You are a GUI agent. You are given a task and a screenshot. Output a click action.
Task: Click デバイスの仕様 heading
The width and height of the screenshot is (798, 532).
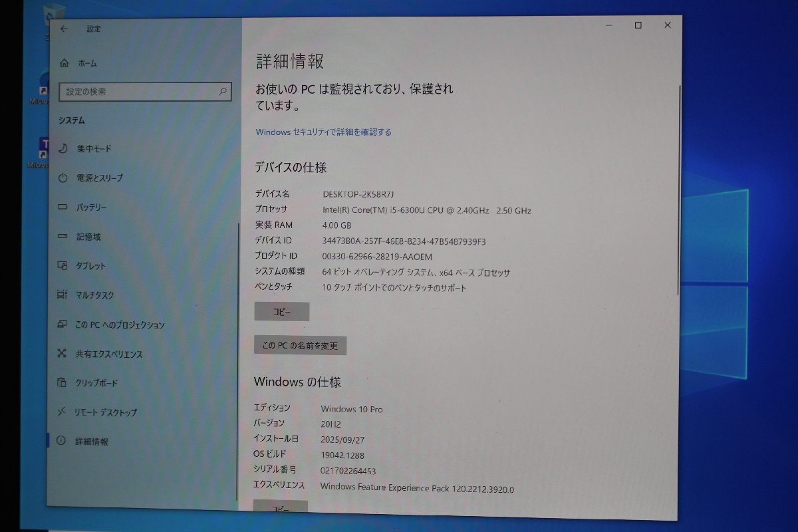pyautogui.click(x=291, y=168)
